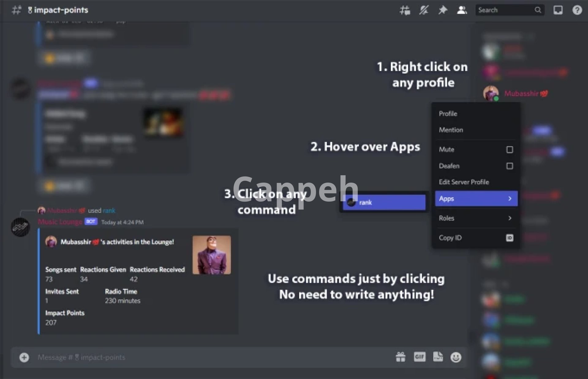Expand the Apps submenu arrow
This screenshot has height=379, width=588.
pyautogui.click(x=510, y=199)
